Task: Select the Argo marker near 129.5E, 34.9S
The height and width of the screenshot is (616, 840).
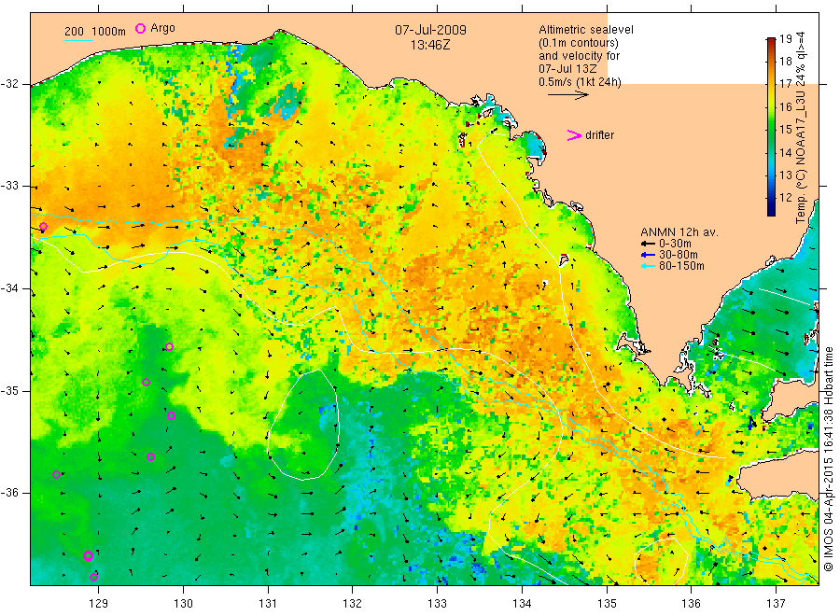Action: [146, 383]
